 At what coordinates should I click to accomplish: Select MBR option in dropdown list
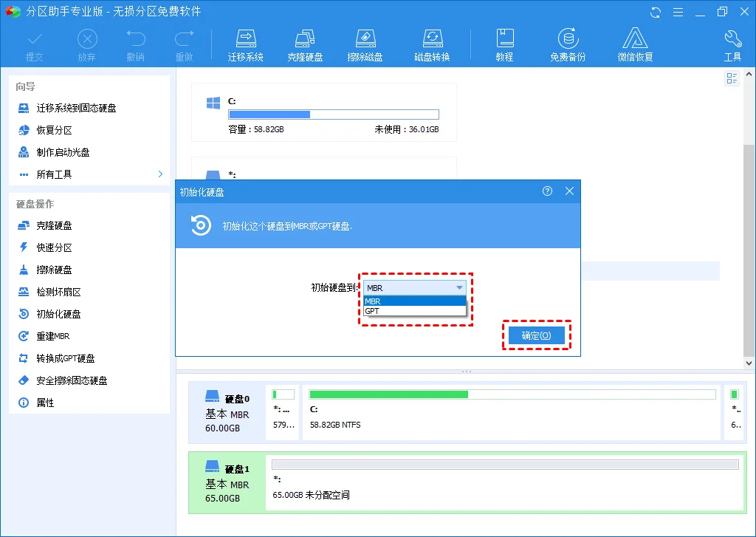point(415,301)
